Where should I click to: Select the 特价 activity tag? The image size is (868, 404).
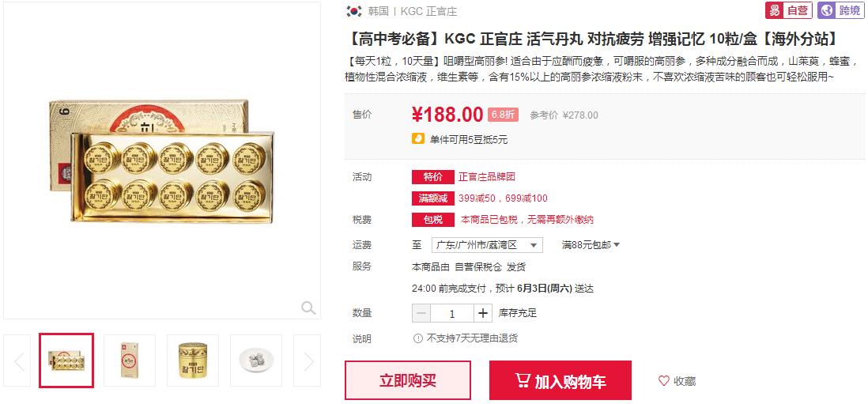(433, 177)
